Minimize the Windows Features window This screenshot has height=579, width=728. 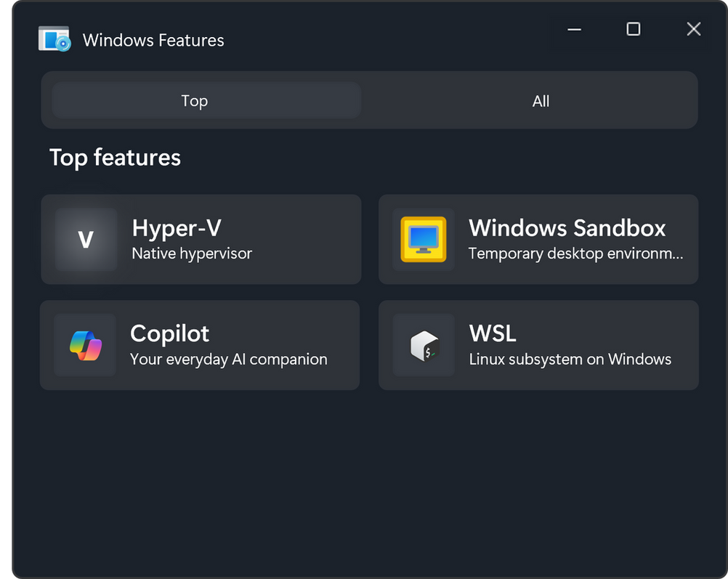tap(574, 29)
